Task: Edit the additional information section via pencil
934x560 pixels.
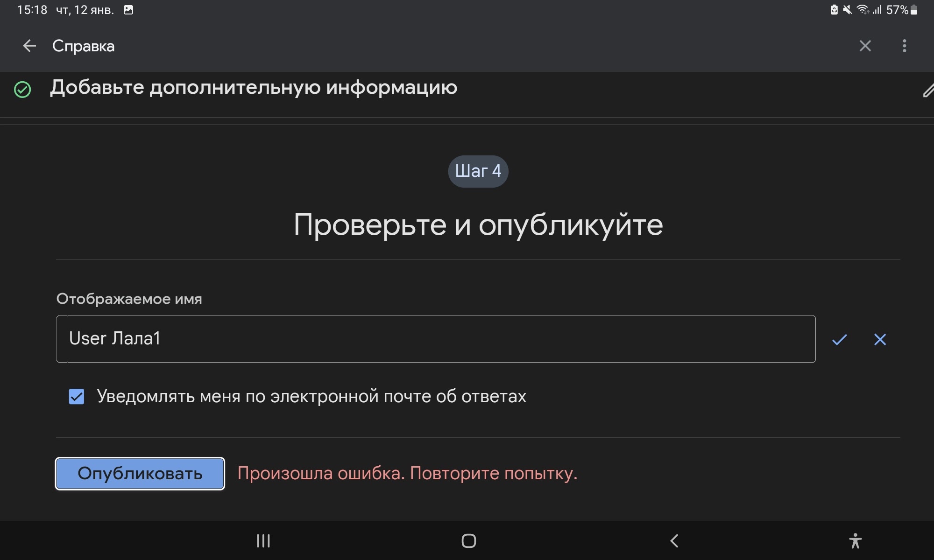Action: point(928,90)
